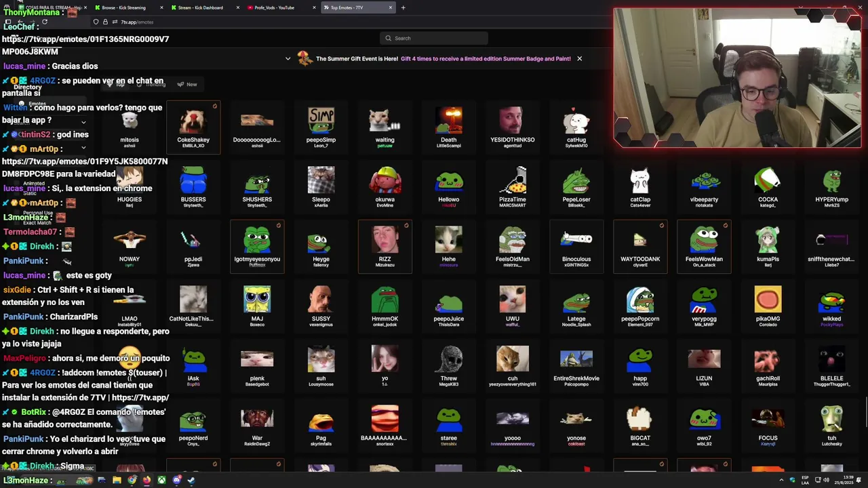Select the kumaPls emote

768,247
